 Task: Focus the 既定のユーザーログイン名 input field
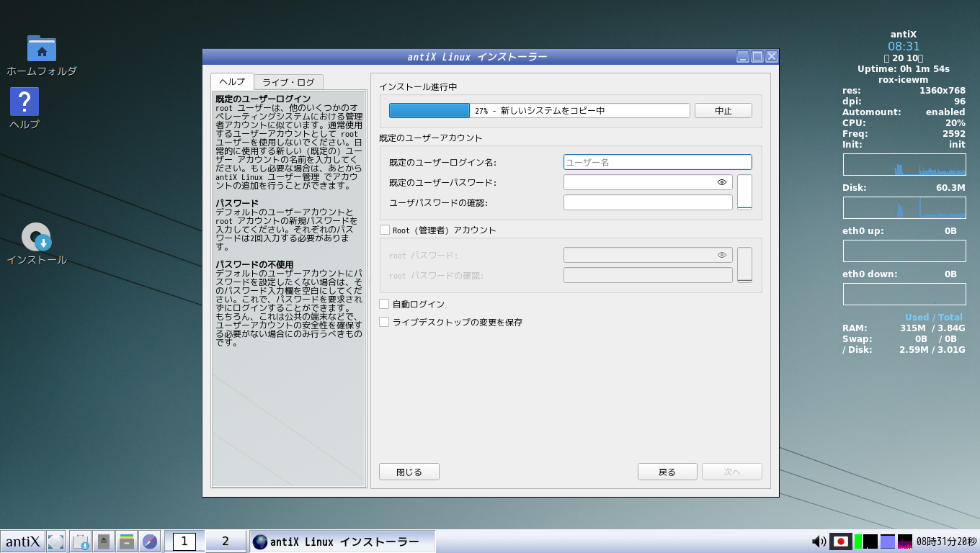[657, 162]
